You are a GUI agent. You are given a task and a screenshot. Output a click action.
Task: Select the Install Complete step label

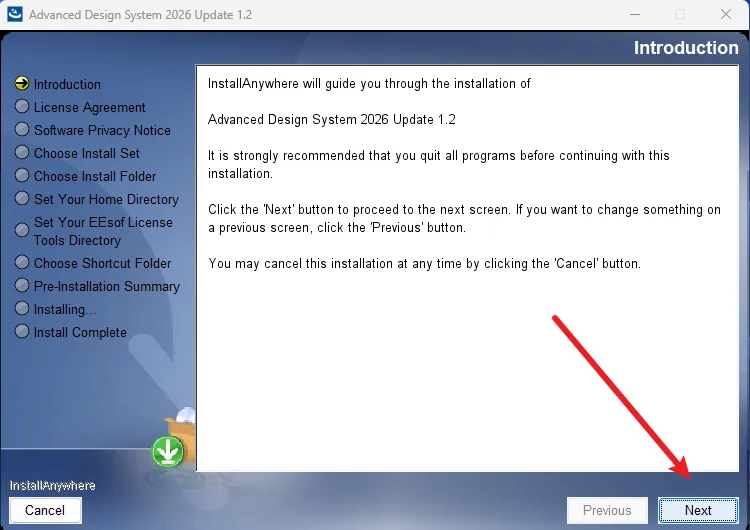[x=80, y=332]
